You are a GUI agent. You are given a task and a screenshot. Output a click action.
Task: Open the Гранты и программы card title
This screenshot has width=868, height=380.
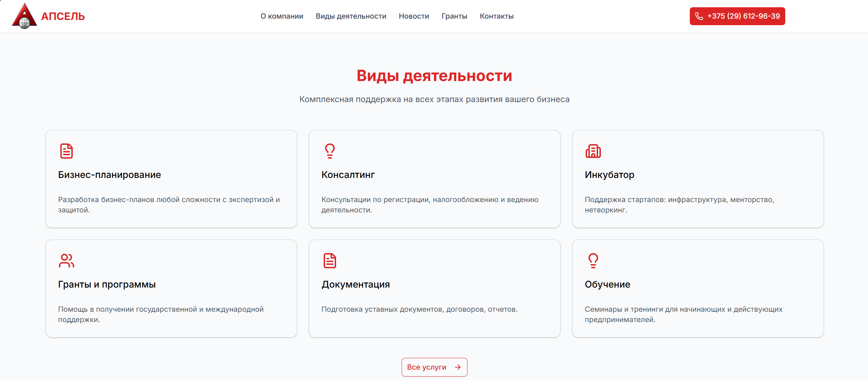click(107, 284)
